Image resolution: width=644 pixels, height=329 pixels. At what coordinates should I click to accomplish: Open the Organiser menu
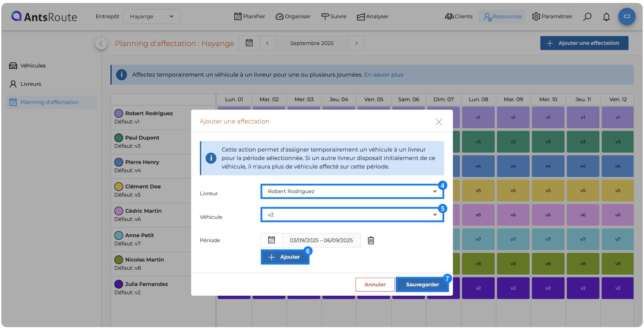293,17
